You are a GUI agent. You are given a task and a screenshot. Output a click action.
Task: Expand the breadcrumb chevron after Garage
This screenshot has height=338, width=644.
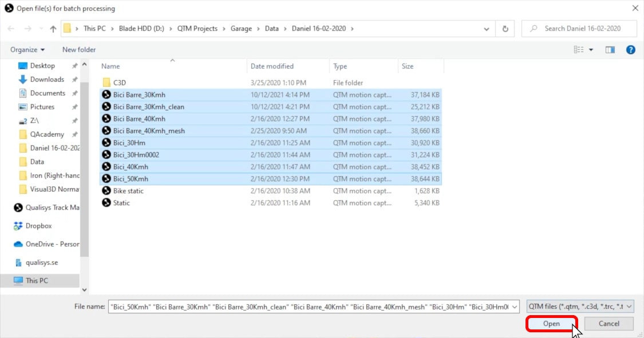[x=258, y=29]
